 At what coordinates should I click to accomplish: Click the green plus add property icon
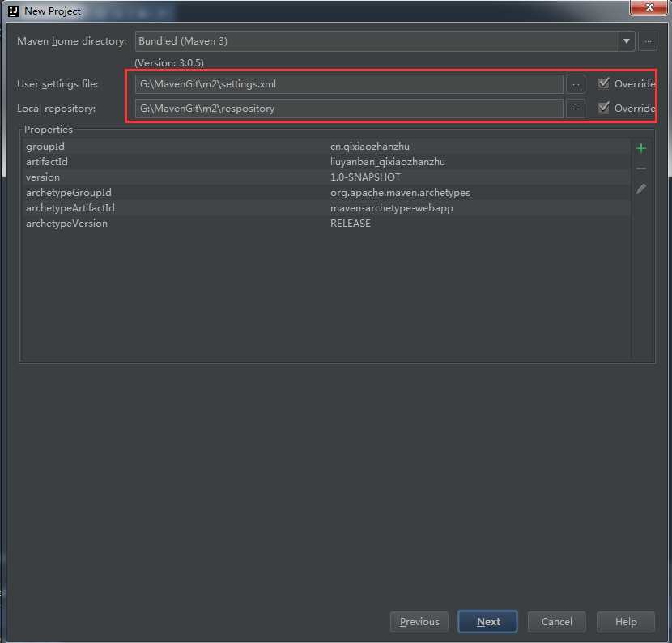coord(641,148)
